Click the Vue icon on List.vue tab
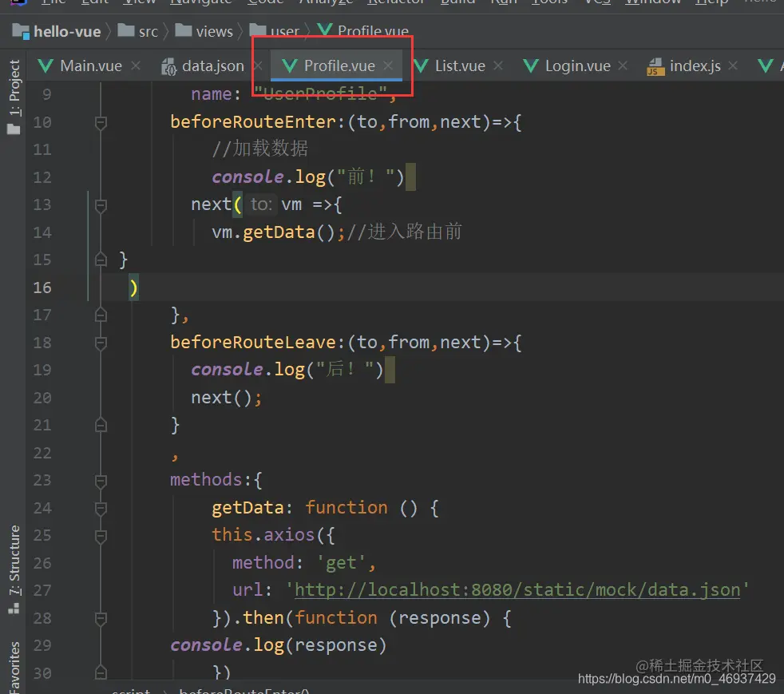The height and width of the screenshot is (694, 784). click(x=422, y=65)
